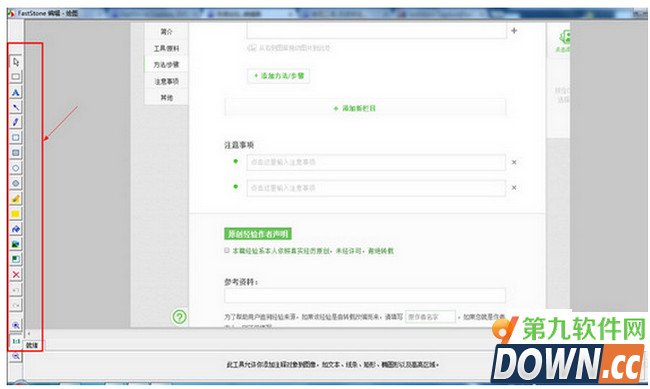This screenshot has width=650, height=389.
Task: Remove the second 注意事项 entry with its X
Action: [x=514, y=187]
